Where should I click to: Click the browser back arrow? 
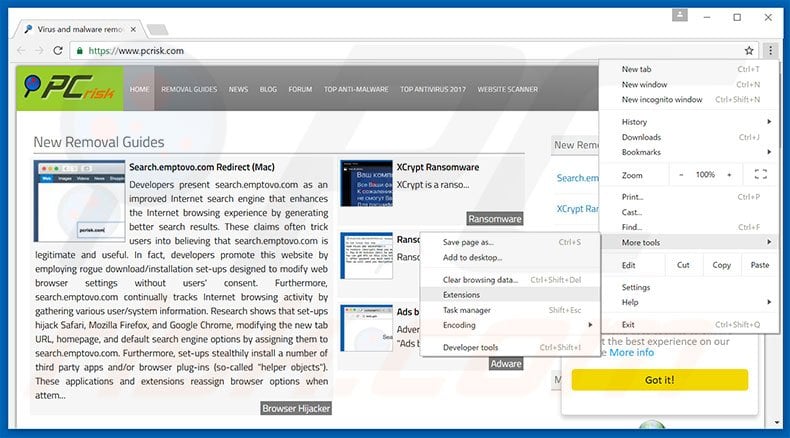(x=21, y=50)
